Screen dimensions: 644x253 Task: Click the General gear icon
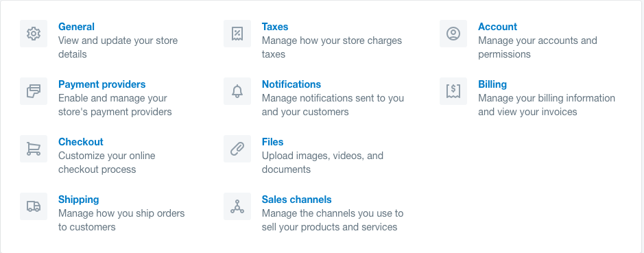[x=34, y=34]
